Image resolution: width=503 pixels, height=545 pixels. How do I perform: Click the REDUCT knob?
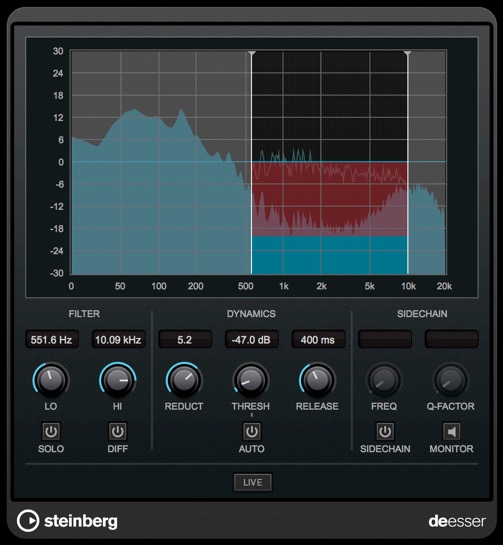(184, 380)
